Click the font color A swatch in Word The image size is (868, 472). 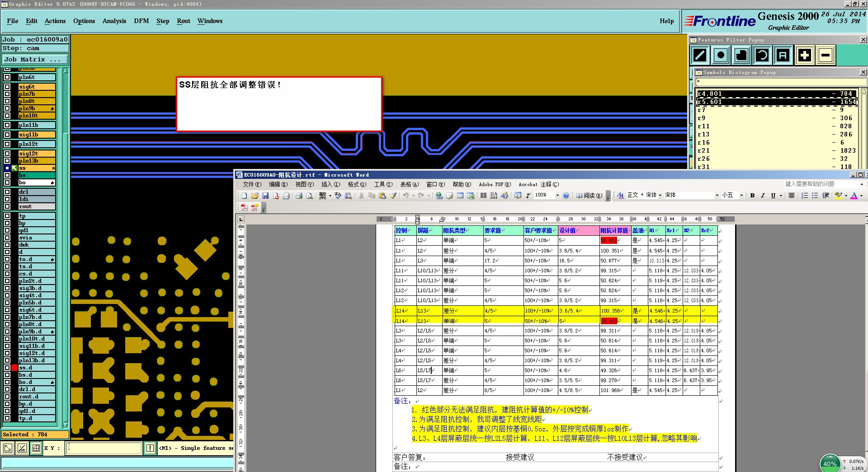[854, 196]
